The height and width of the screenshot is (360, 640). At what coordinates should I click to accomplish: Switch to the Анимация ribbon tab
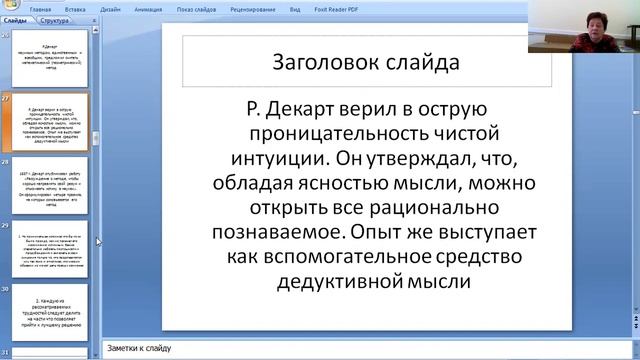pos(148,9)
